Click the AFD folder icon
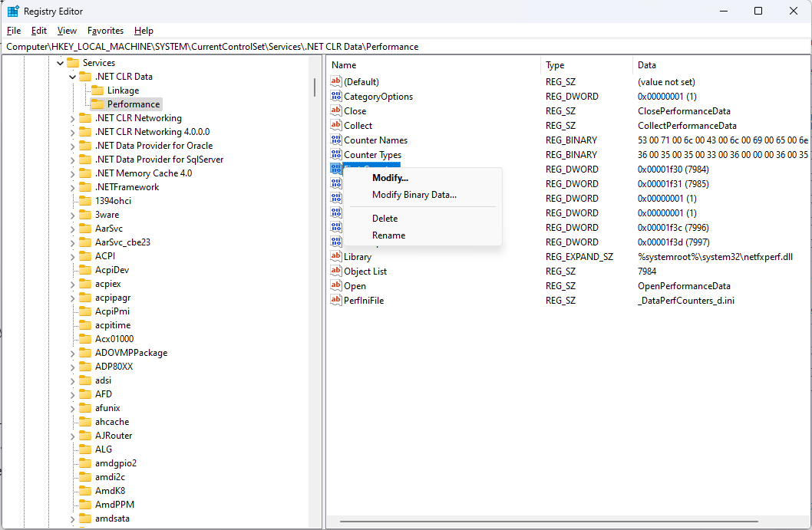Viewport: 812px width, 530px height. click(85, 394)
